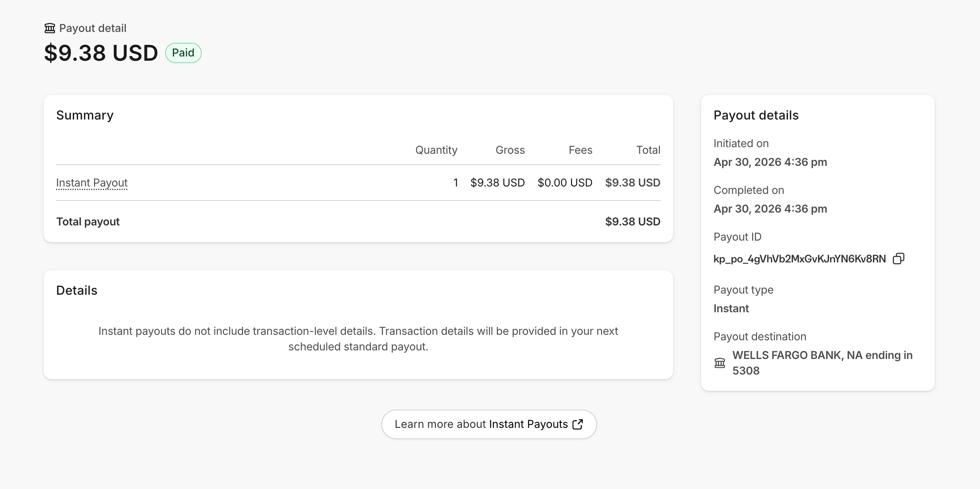Click the bank icon beside Payout detail
Screen dimensions: 980x489
(x=50, y=28)
